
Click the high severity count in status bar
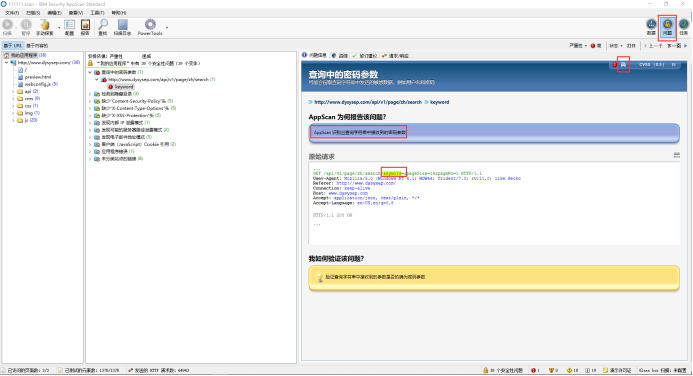click(x=535, y=370)
